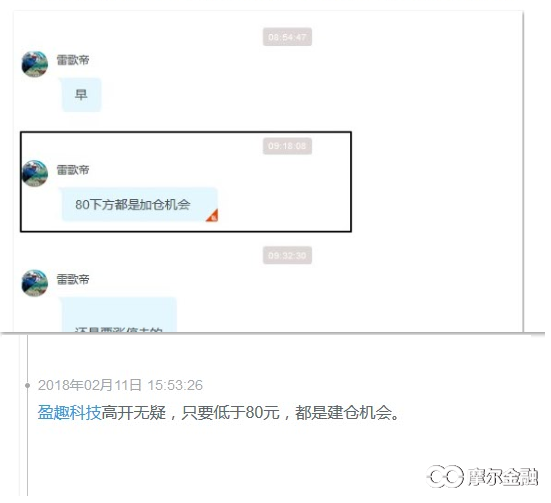This screenshot has width=551, height=503.
Task: Click the partially visible bottom chat bubble
Action: pos(119,314)
